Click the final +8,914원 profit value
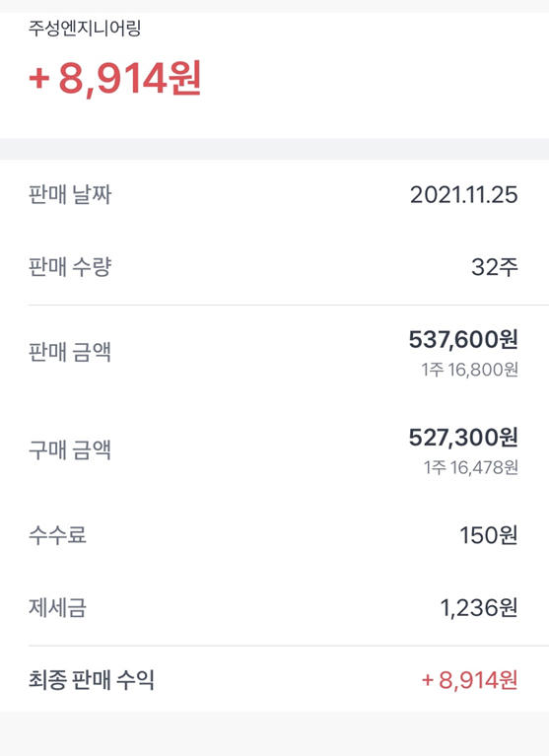This screenshot has width=549, height=756. coord(470,680)
